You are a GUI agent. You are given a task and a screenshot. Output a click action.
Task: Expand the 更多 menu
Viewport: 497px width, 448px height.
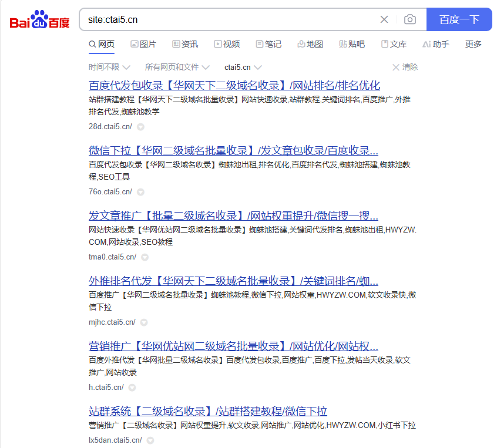[474, 44]
